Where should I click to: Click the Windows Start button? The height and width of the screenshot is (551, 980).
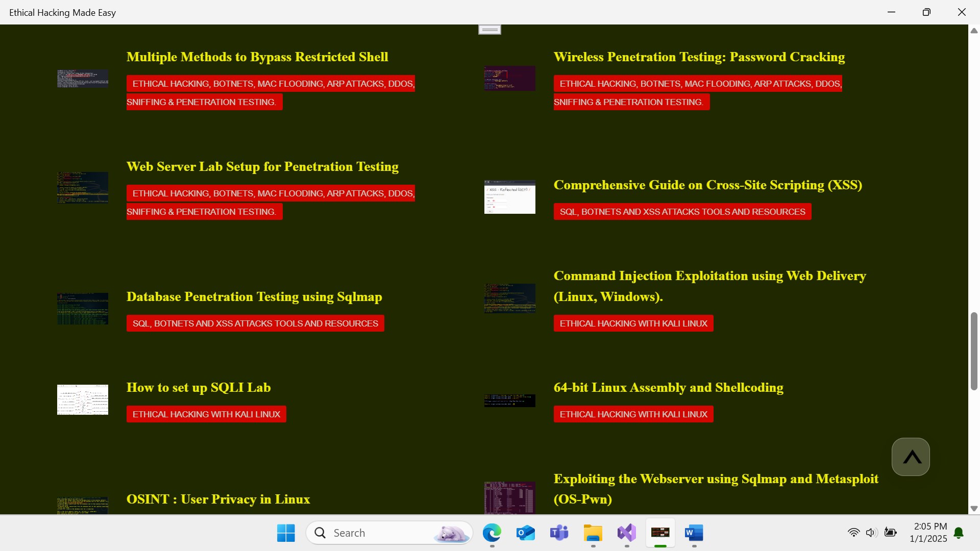[286, 533]
